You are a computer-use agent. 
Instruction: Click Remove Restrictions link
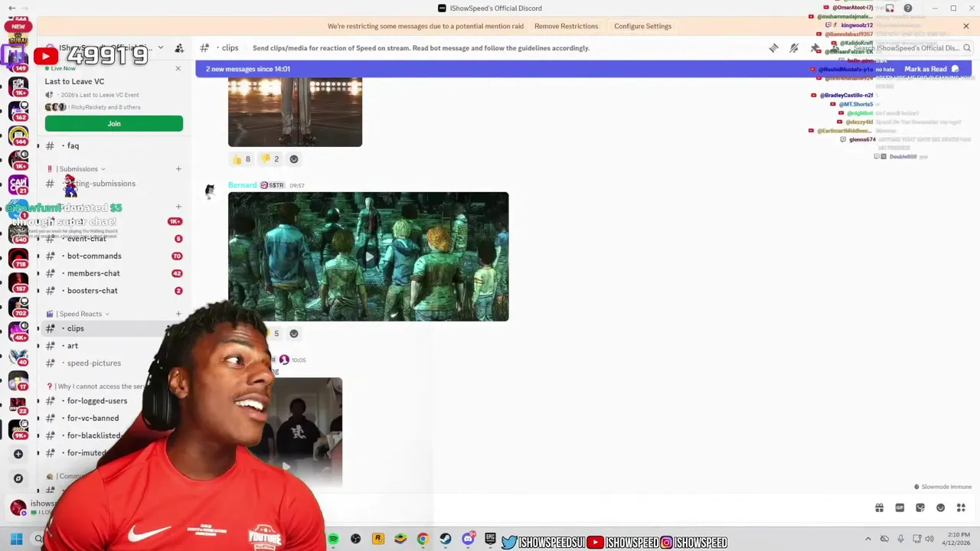(x=567, y=26)
